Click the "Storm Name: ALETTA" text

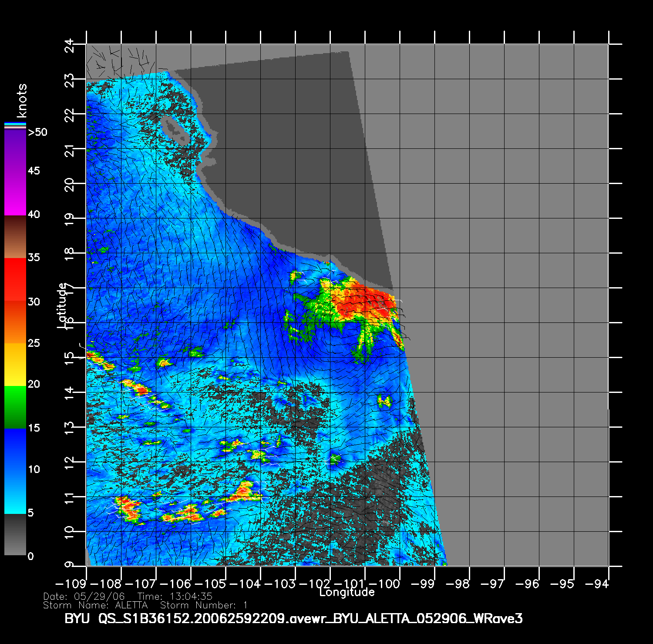pos(95,605)
